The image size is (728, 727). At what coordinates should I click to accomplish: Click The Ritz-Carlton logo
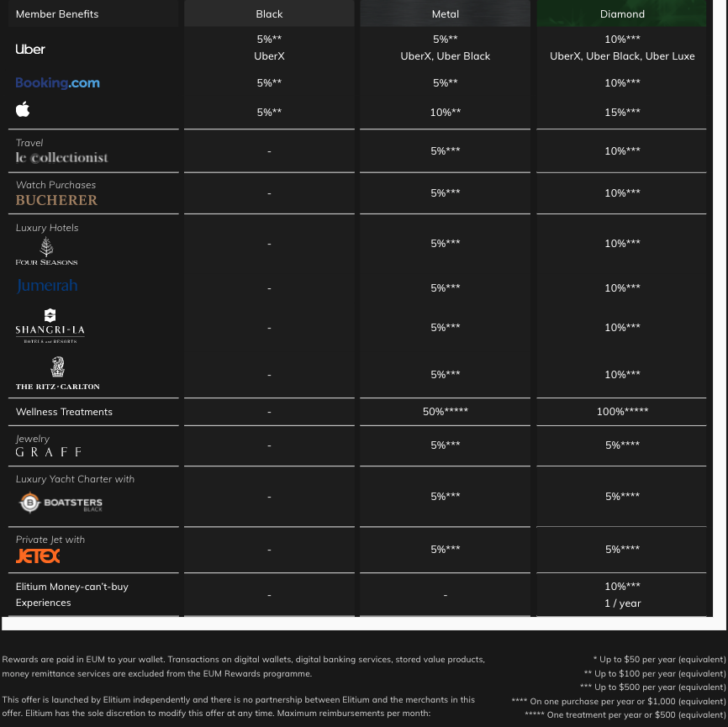pos(57,374)
